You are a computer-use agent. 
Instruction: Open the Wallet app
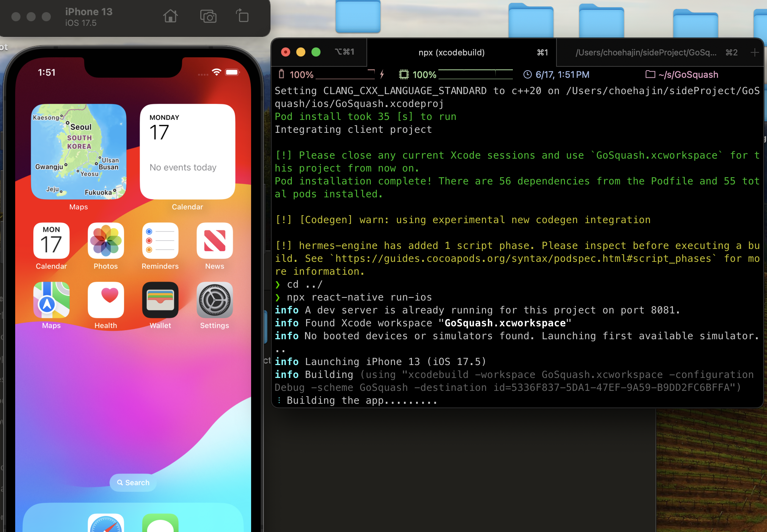160,300
